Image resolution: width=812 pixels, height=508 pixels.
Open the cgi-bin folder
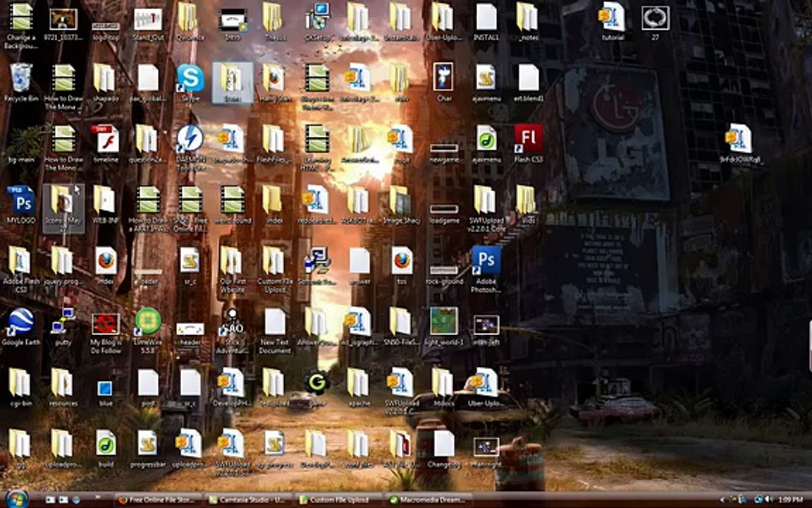coord(20,387)
